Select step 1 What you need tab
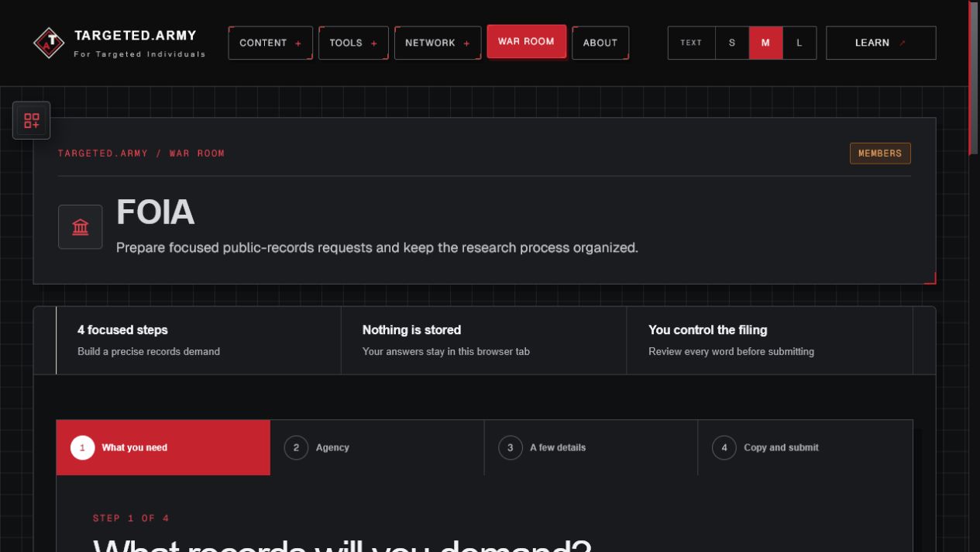This screenshot has height=552, width=980. tap(163, 447)
